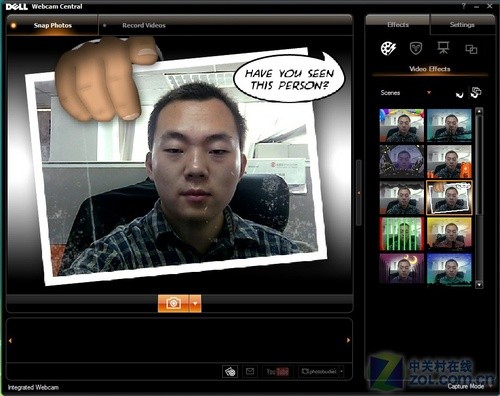
Task: Open the Settings tab
Action: point(462,25)
